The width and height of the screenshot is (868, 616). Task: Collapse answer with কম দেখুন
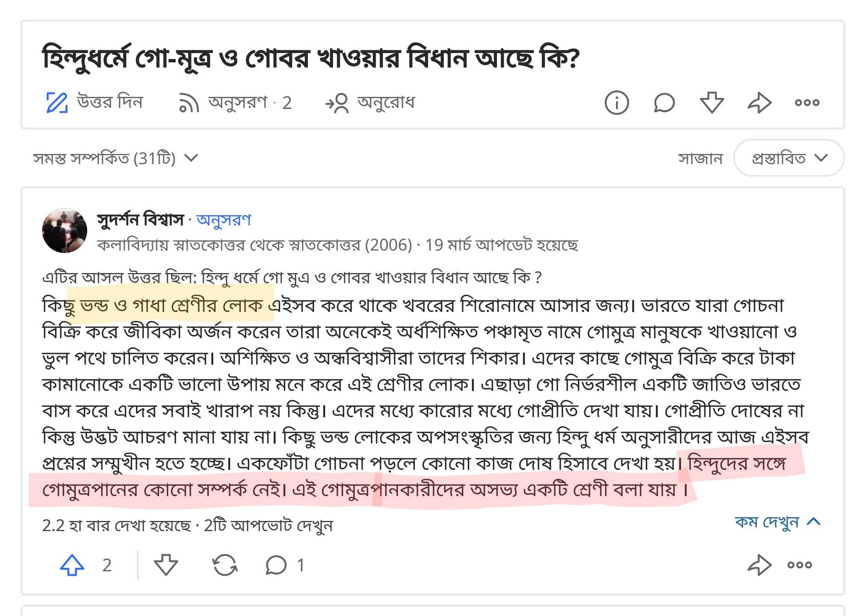tap(777, 522)
